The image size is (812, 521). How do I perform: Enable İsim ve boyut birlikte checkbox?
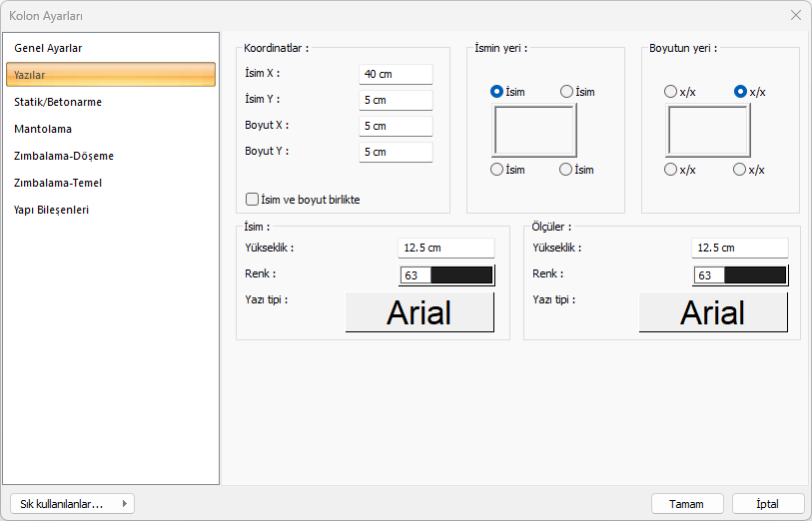pos(253,200)
